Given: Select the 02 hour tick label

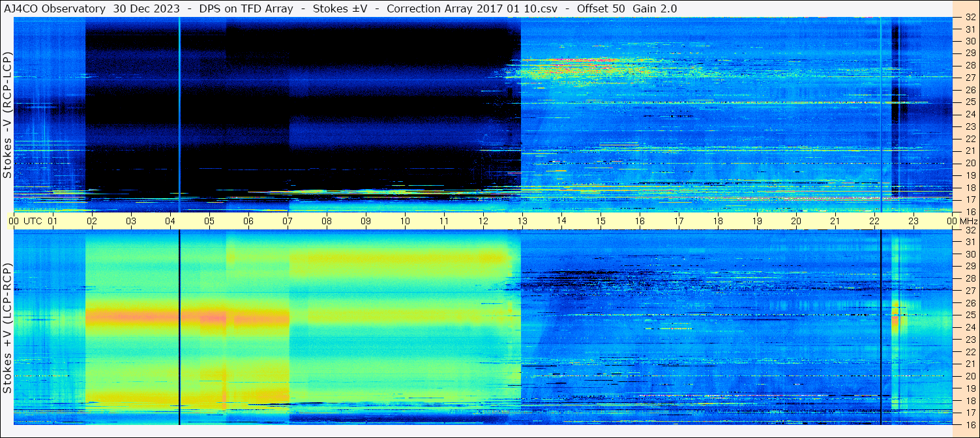Looking at the screenshot, I should 92,221.
